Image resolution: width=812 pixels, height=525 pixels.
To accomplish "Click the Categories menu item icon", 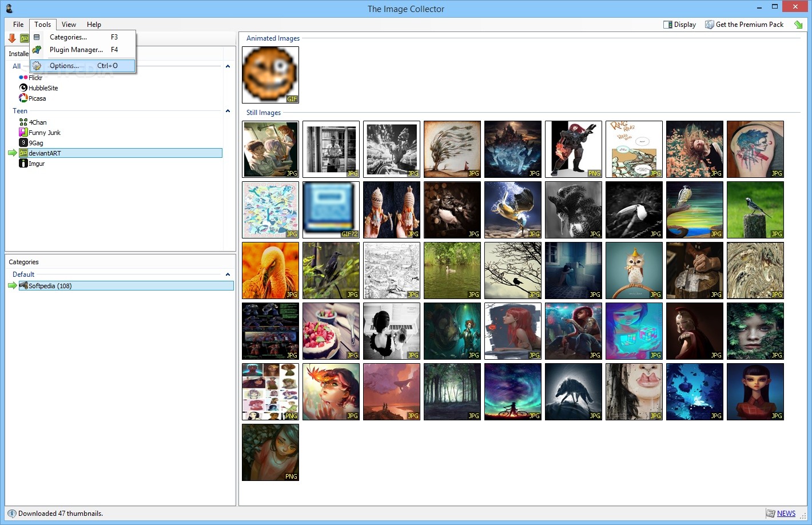I will [37, 37].
